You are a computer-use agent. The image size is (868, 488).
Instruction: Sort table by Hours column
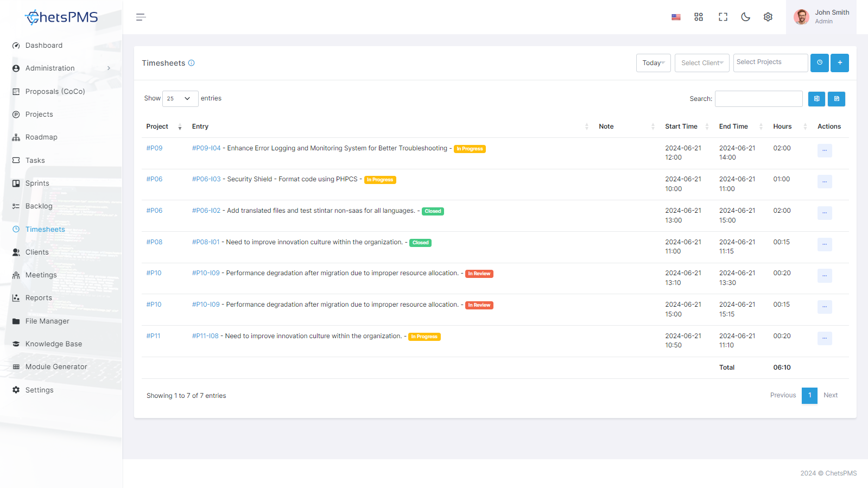pyautogui.click(x=790, y=126)
